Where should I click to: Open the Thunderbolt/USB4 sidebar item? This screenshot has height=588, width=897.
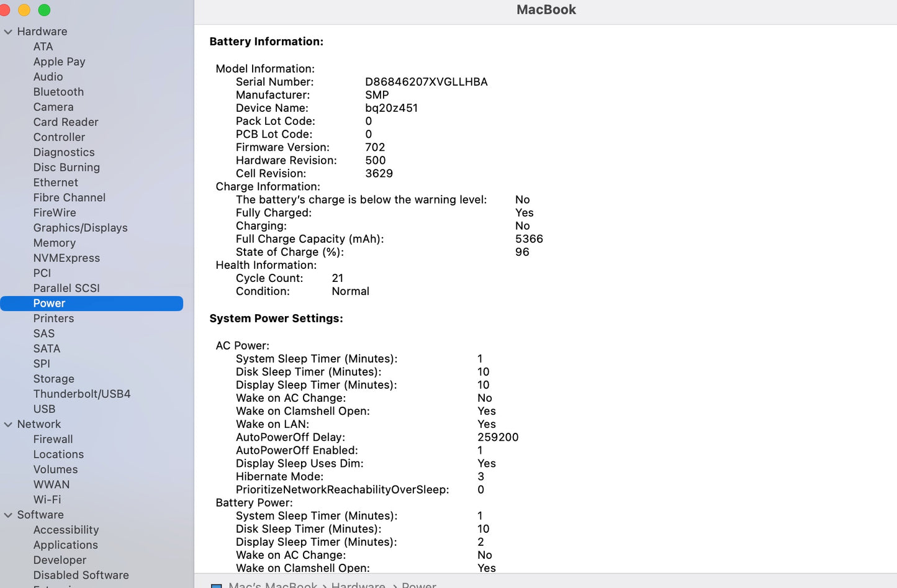tap(82, 394)
